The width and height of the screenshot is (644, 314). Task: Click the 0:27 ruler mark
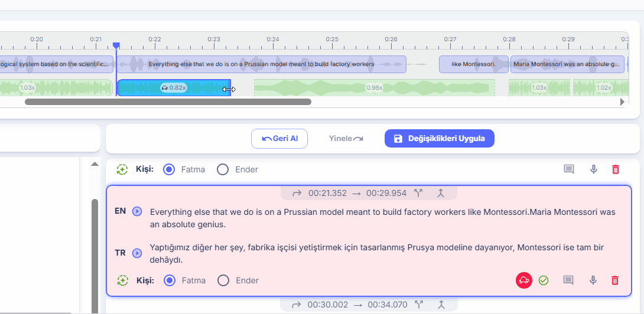coord(450,40)
